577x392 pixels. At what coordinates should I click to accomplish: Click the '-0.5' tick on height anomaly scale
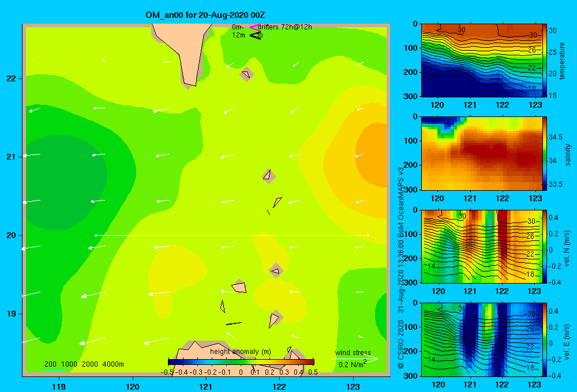point(167,372)
